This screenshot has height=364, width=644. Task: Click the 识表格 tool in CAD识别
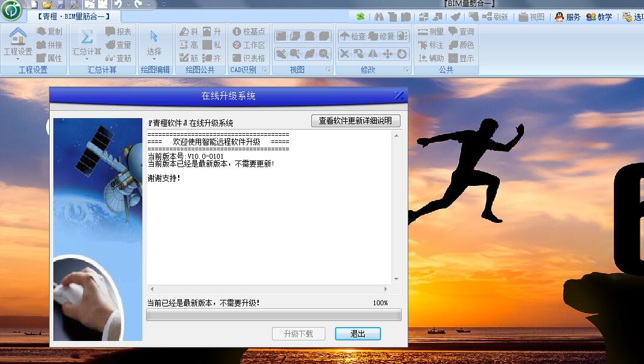(249, 58)
